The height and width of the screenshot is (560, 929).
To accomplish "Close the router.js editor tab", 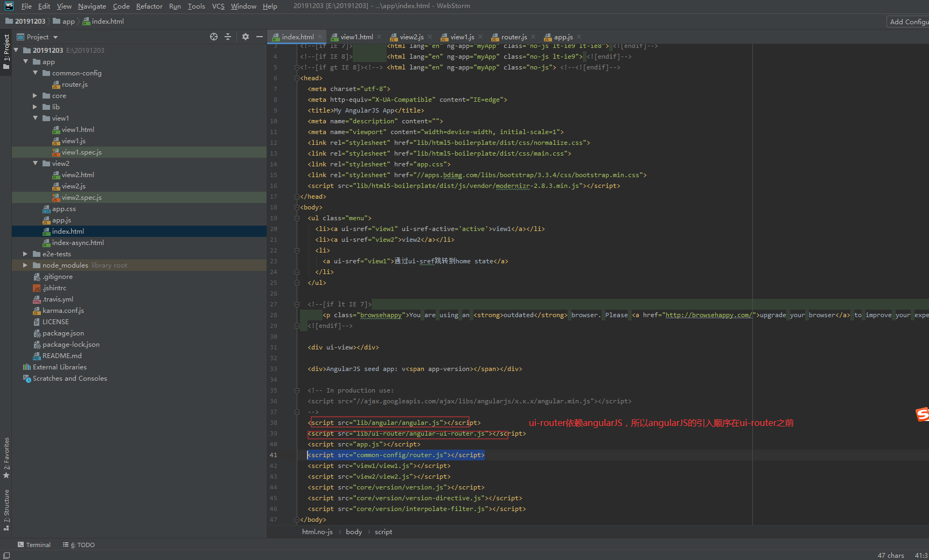I will click(x=533, y=37).
